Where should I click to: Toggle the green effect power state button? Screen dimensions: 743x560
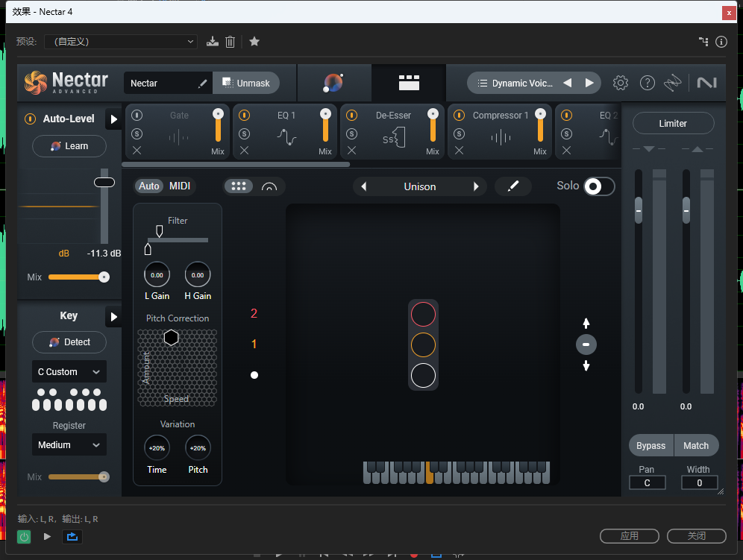click(24, 536)
